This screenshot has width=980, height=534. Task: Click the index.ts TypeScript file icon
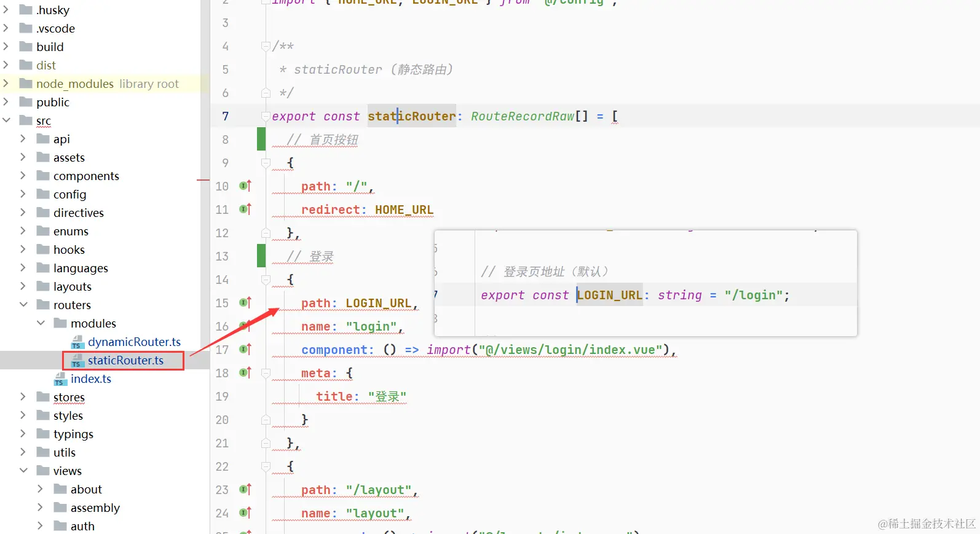point(60,379)
